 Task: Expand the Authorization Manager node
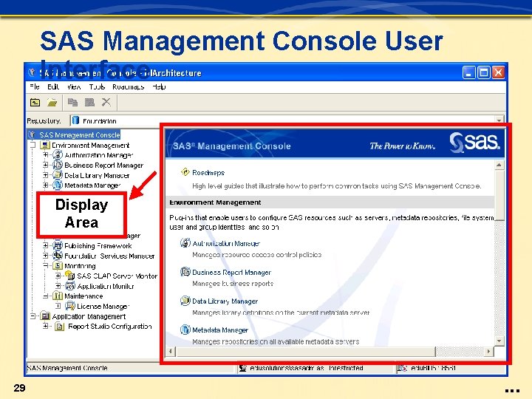click(x=46, y=154)
